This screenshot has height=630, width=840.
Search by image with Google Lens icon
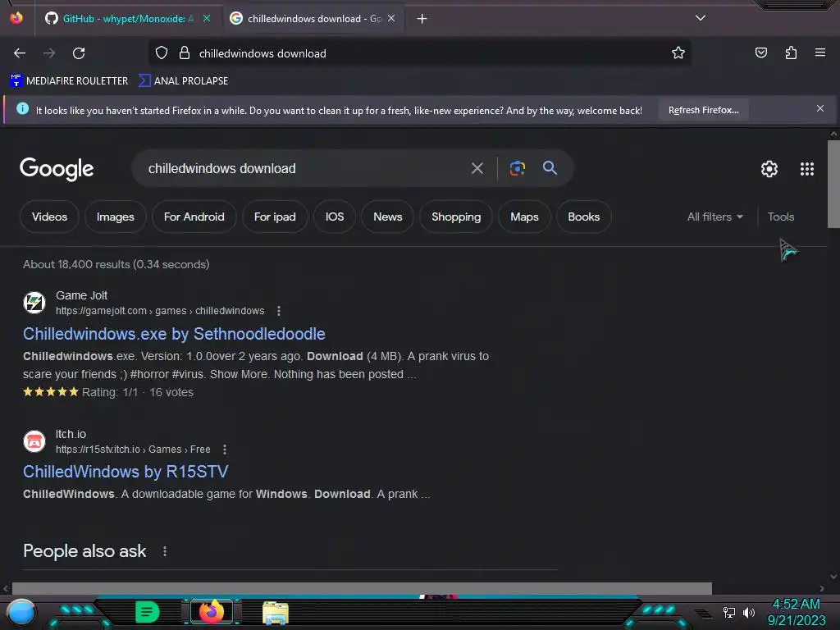pos(517,168)
